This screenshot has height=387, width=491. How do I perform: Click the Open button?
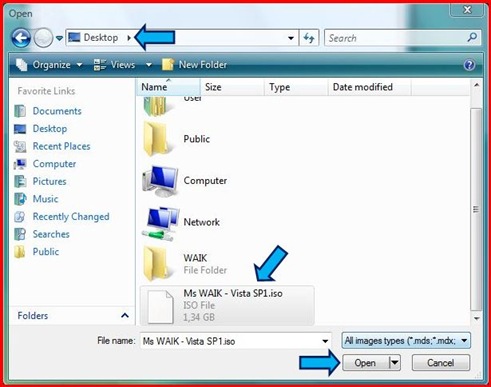click(x=365, y=363)
